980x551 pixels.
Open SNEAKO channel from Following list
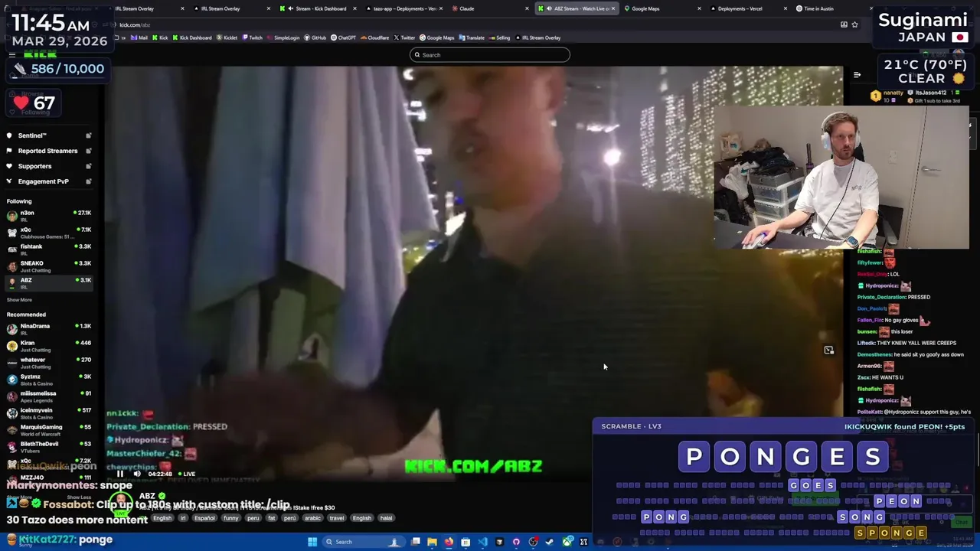click(x=49, y=266)
